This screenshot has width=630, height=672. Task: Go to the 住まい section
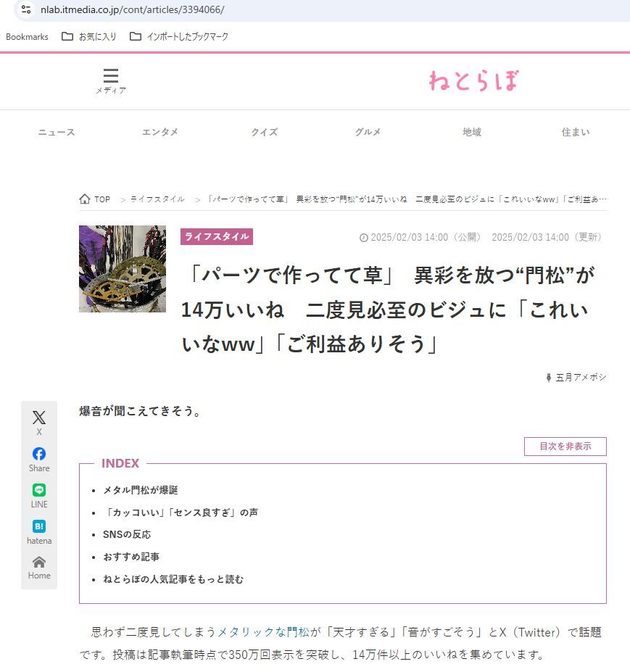(576, 132)
